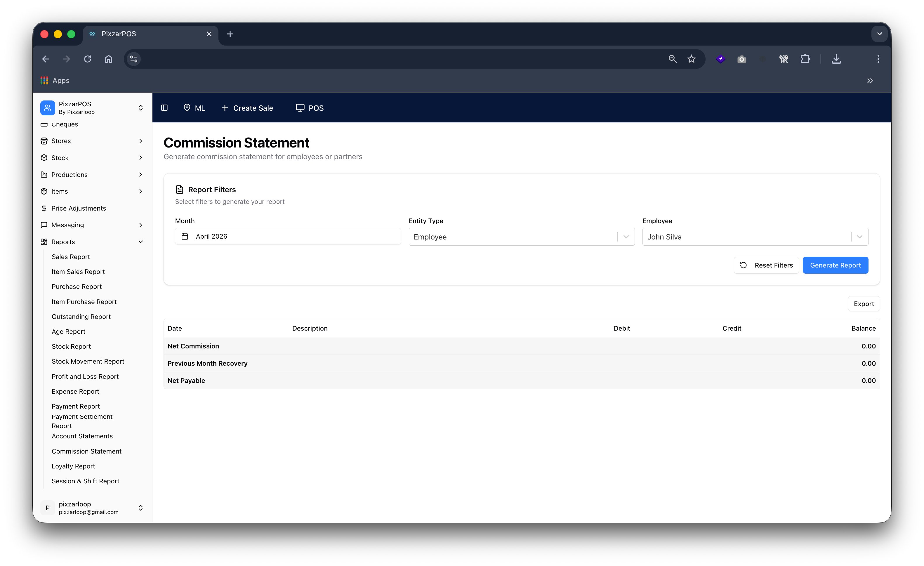
Task: Click the Messaging chat bubble icon
Action: click(x=44, y=225)
